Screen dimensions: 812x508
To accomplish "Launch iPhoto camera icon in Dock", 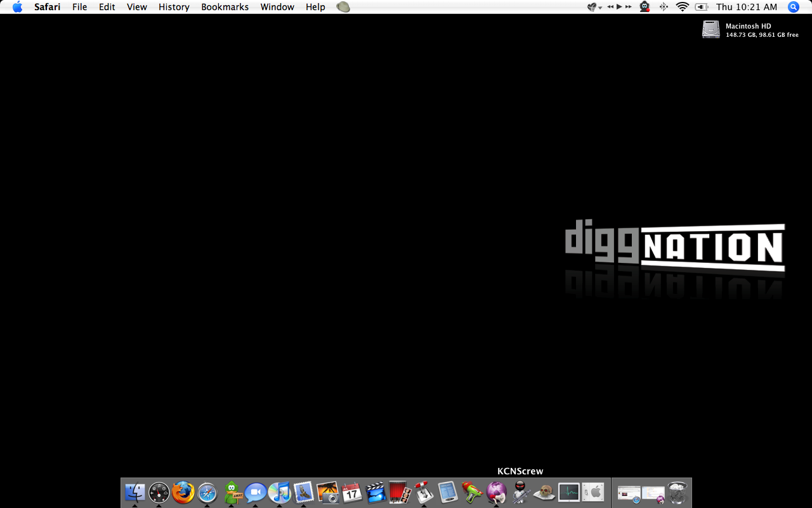I will pyautogui.click(x=328, y=492).
